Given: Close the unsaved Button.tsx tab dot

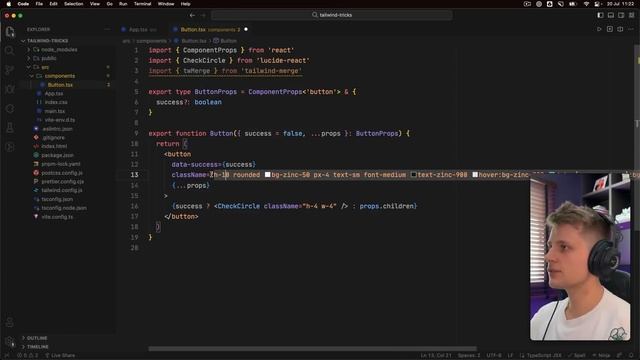Looking at the screenshot, I should pos(246,29).
